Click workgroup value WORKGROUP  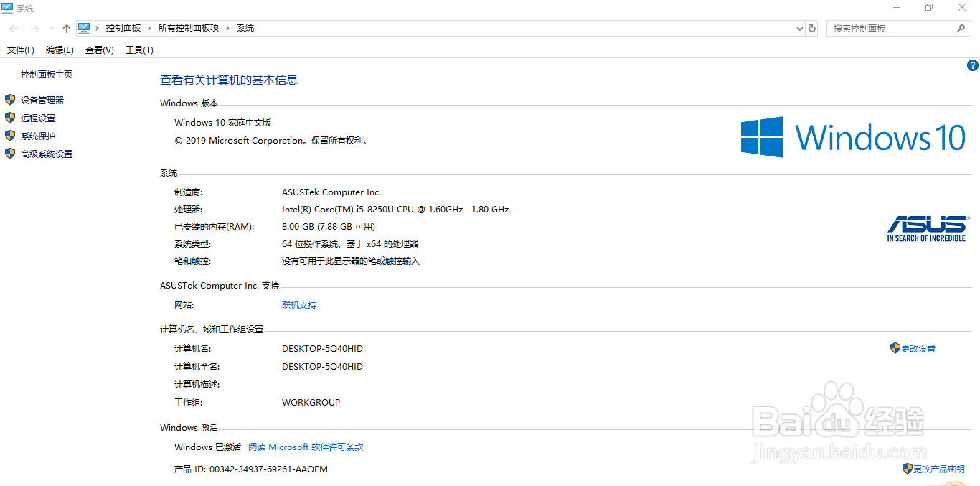(311, 403)
